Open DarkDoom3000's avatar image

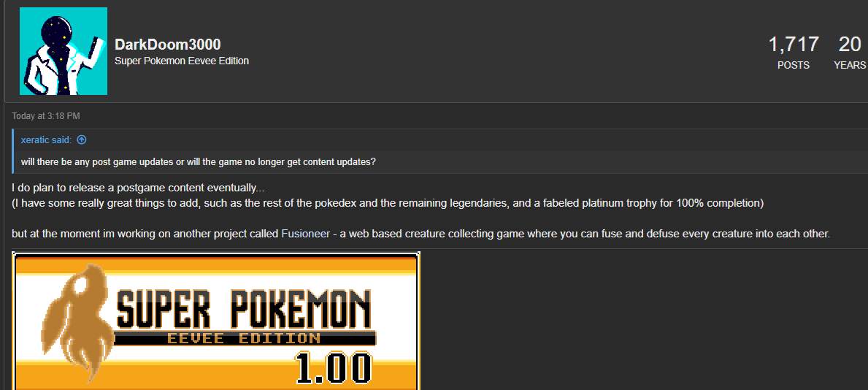[x=64, y=51]
